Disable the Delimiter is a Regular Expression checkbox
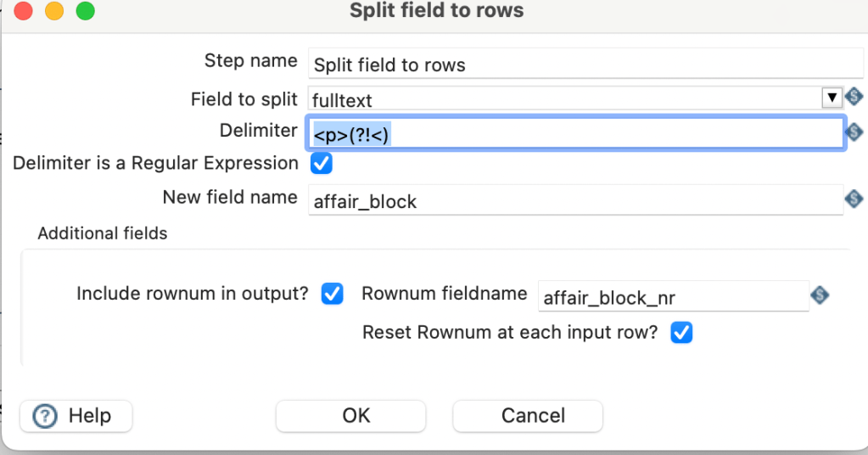Image resolution: width=868 pixels, height=455 pixels. [x=322, y=162]
